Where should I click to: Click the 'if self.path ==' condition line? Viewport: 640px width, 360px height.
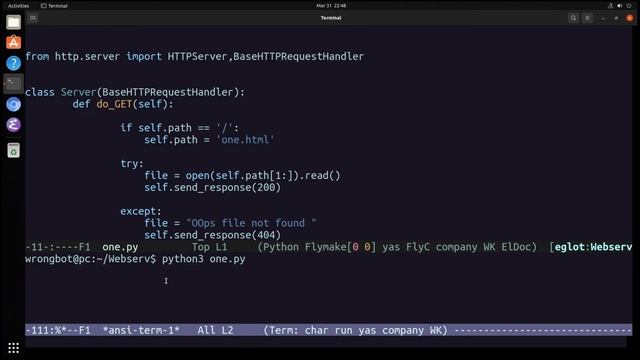[x=179, y=128]
